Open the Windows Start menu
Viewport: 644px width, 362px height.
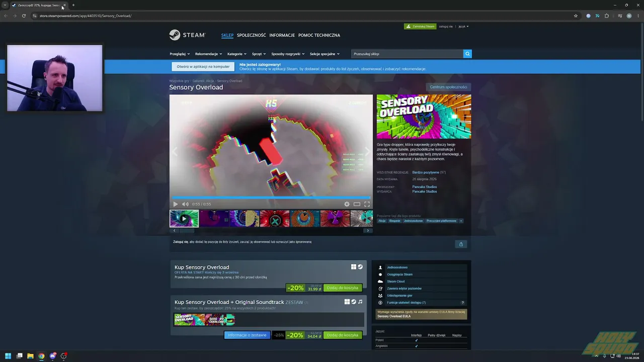point(8,356)
